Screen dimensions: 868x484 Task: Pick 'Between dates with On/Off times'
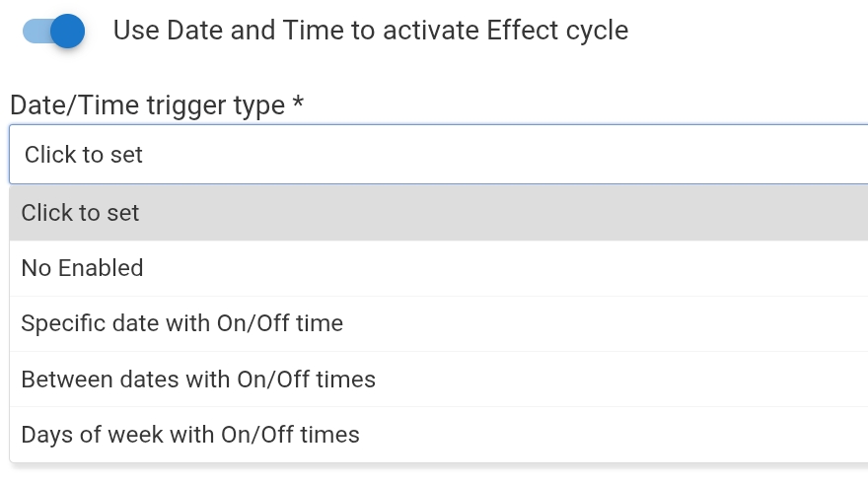[198, 379]
